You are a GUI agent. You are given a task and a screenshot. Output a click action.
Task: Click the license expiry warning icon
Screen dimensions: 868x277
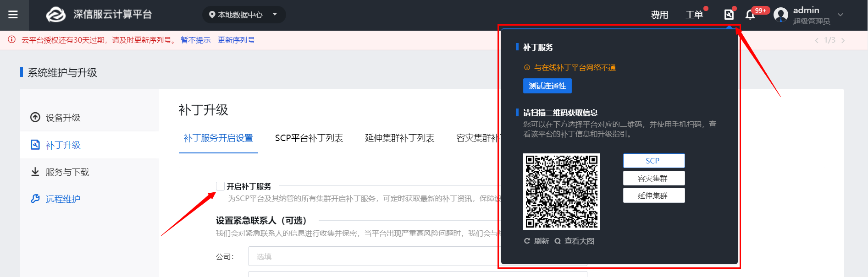pos(12,40)
